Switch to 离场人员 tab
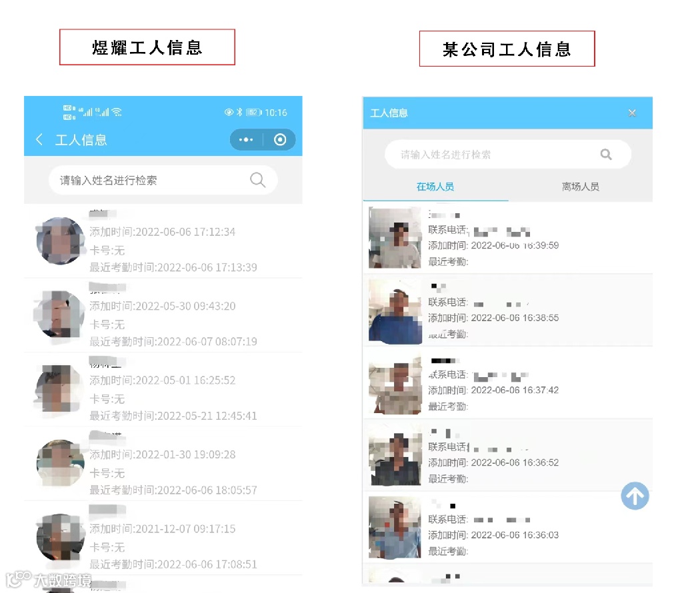 [x=581, y=187]
